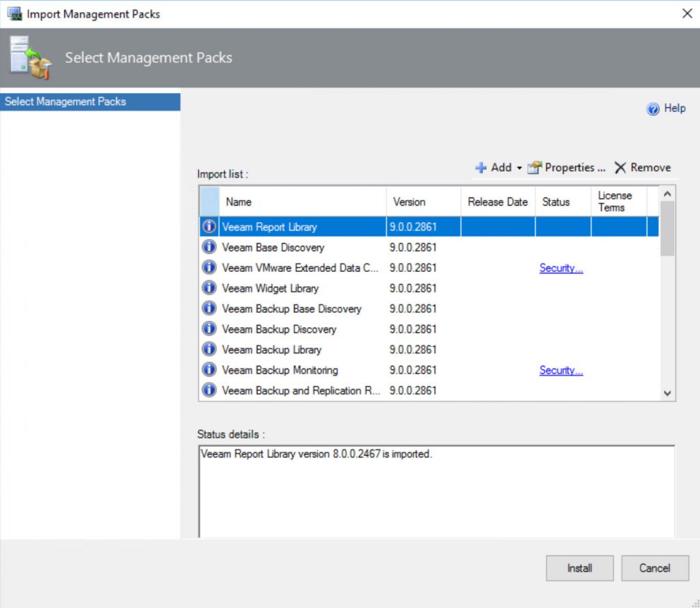Click version 9.0.0.2861 of Veeam Widget Library
Viewport: 700px width, 608px height.
(413, 288)
